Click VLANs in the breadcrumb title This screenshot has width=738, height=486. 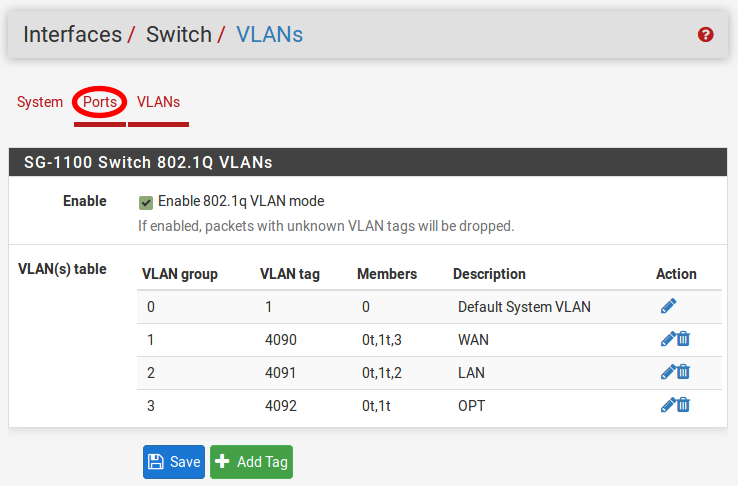point(269,35)
